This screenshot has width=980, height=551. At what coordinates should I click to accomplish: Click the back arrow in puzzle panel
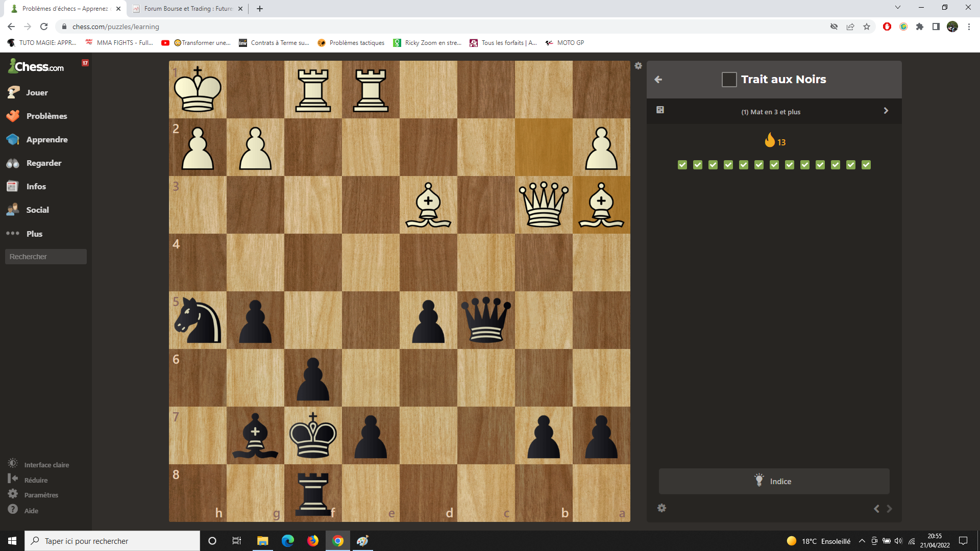point(658,80)
